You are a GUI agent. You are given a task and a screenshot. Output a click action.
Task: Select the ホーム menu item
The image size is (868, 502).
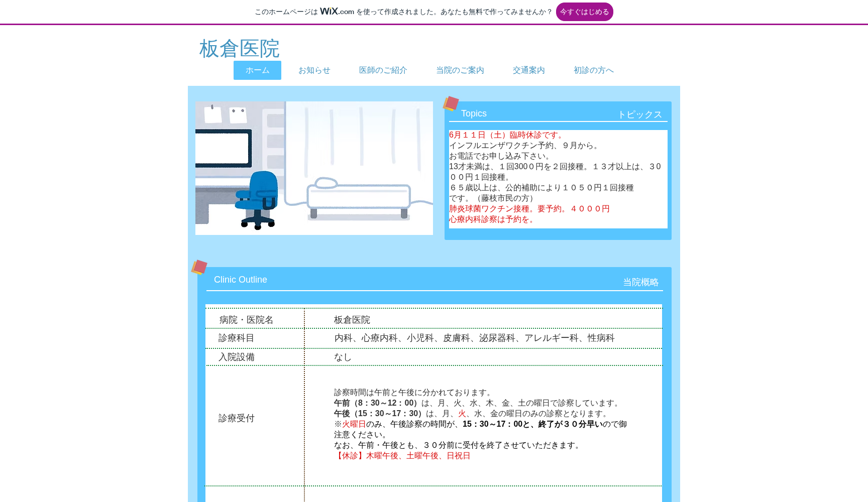257,70
